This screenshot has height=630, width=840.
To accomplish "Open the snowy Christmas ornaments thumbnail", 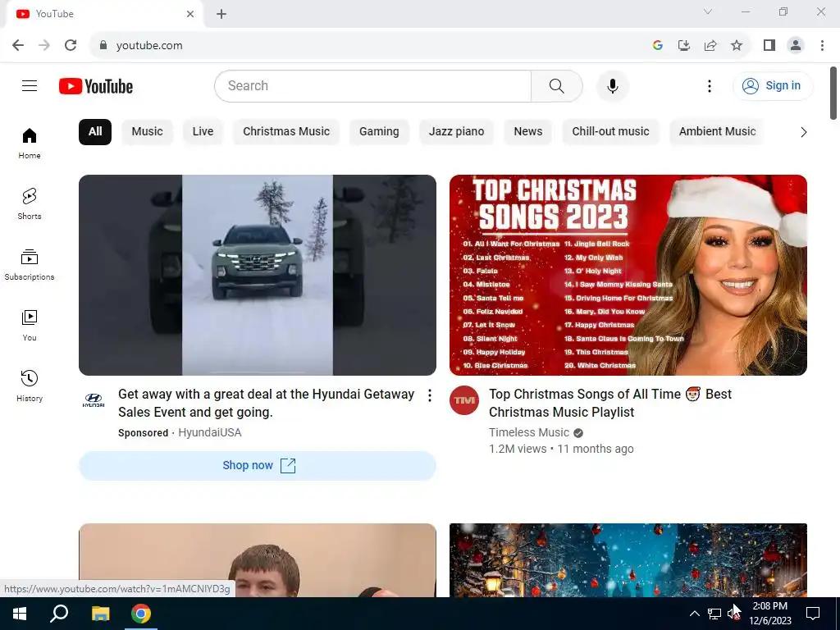I will [x=628, y=560].
